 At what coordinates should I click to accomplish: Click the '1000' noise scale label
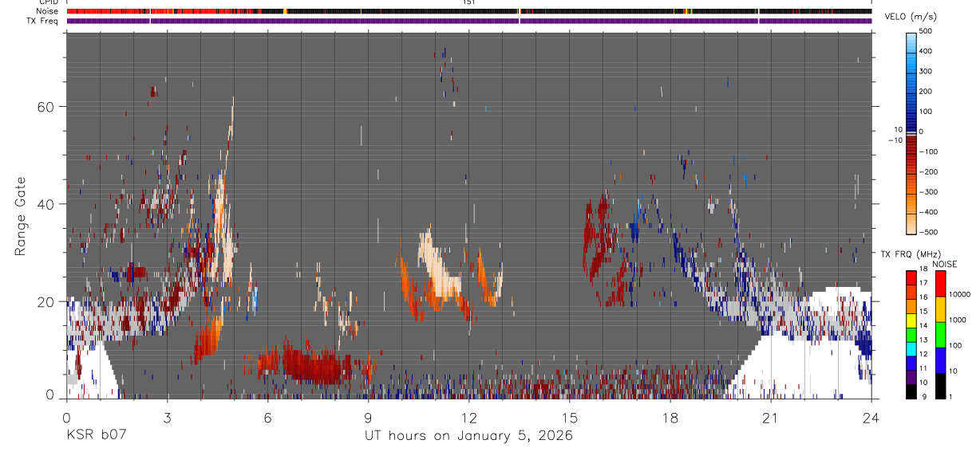click(958, 321)
